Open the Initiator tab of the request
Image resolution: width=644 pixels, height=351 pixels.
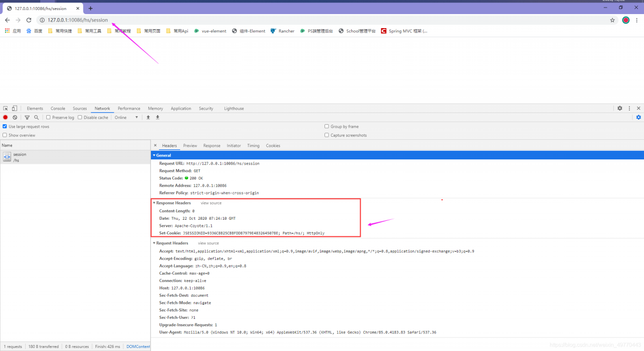(234, 146)
